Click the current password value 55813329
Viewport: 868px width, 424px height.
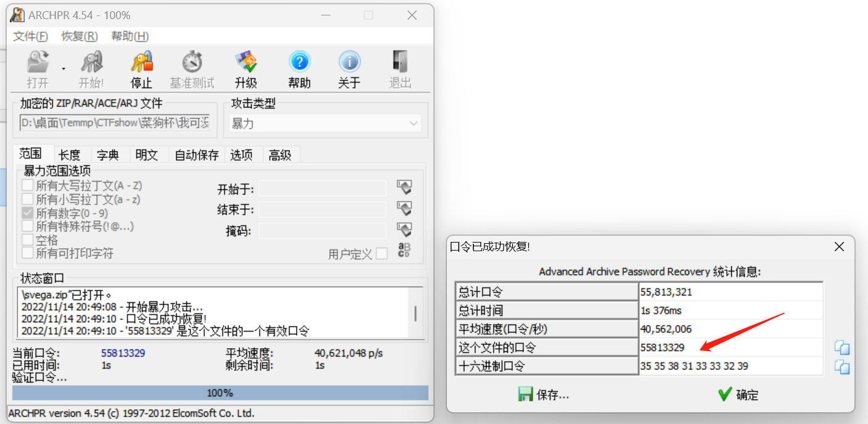[123, 353]
